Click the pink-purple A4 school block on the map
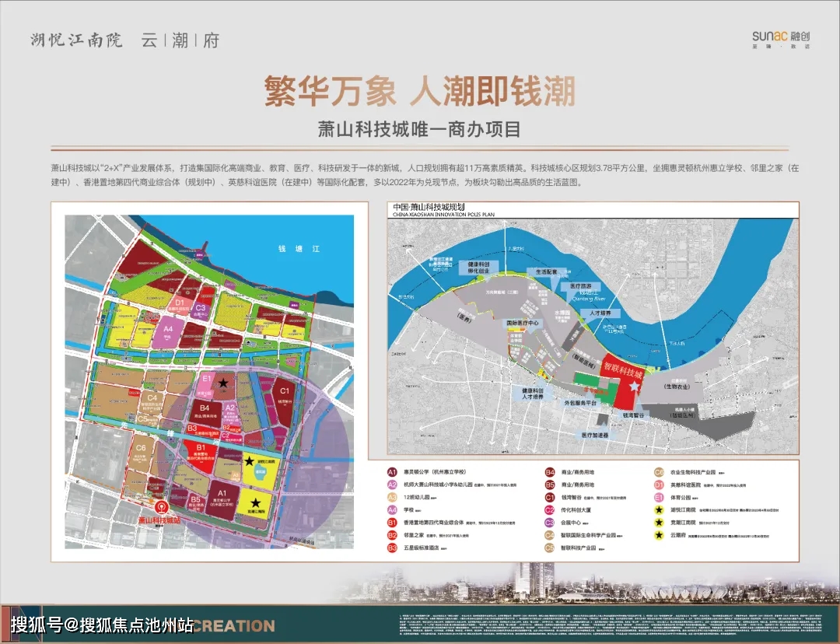Screen dimensions: 840x644 (x=168, y=331)
